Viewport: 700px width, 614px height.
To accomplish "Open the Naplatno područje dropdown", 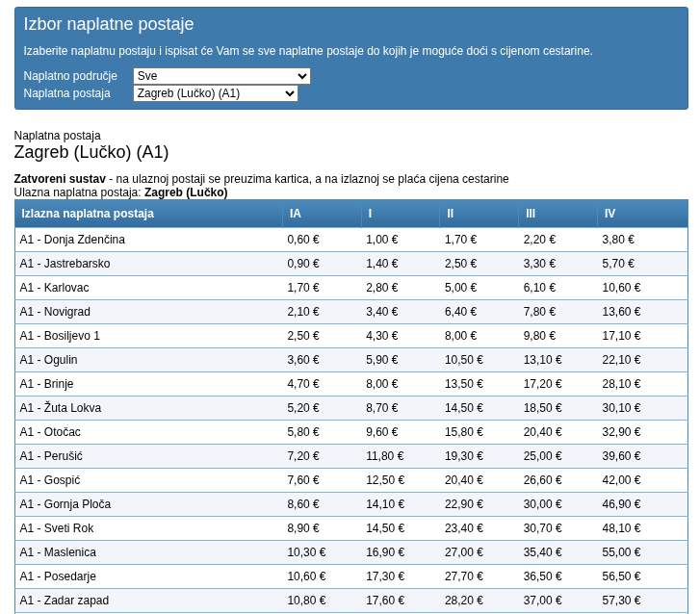I will point(221,76).
